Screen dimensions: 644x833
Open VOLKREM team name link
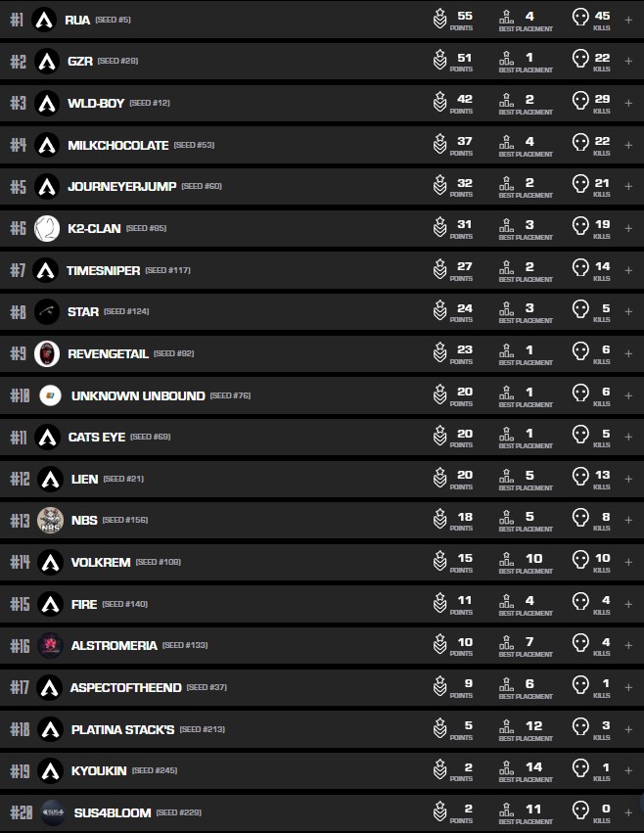(x=99, y=562)
